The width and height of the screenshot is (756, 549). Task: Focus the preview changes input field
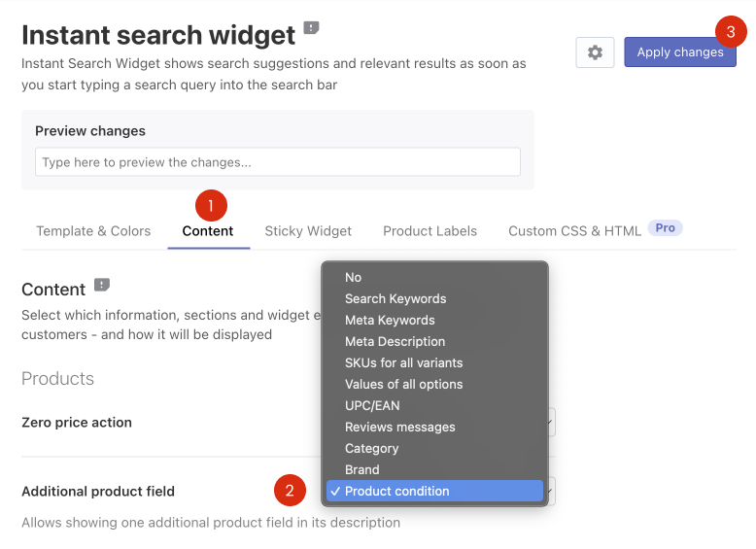tap(278, 162)
